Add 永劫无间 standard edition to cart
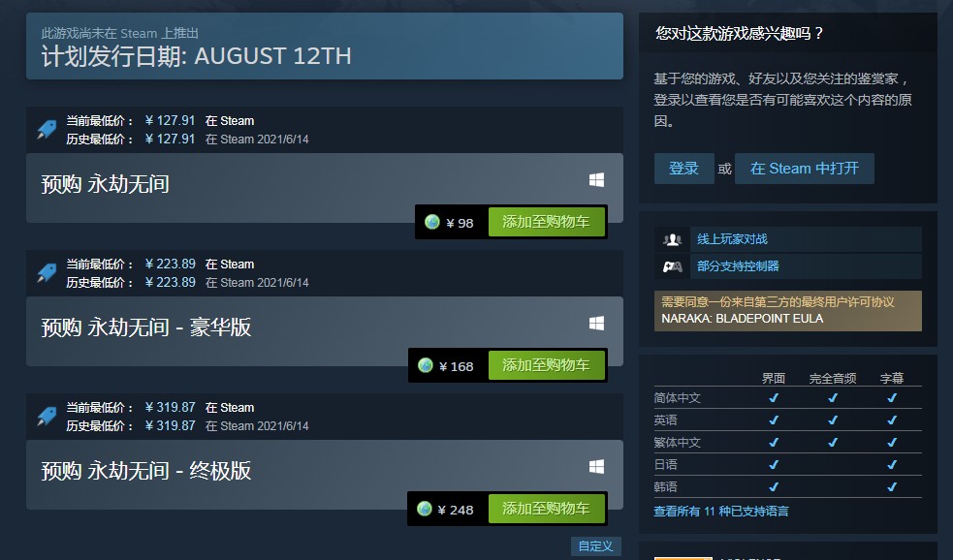953x560 pixels. pyautogui.click(x=547, y=222)
